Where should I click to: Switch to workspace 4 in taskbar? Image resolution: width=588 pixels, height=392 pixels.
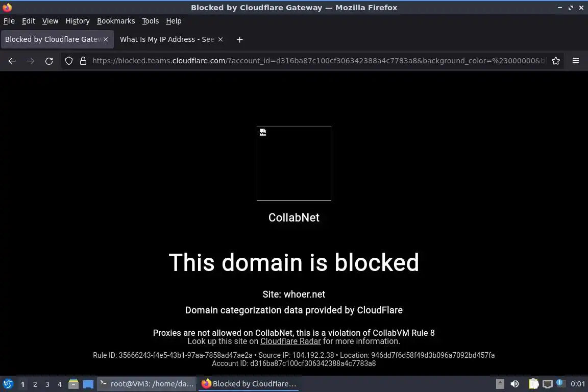coord(60,384)
